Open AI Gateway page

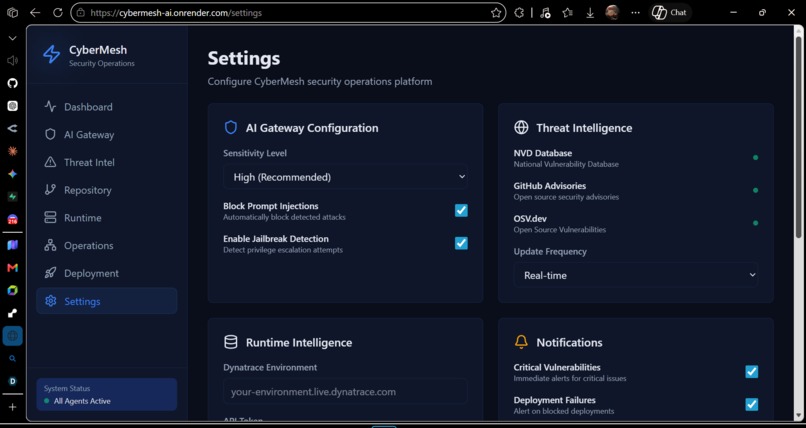point(107,135)
